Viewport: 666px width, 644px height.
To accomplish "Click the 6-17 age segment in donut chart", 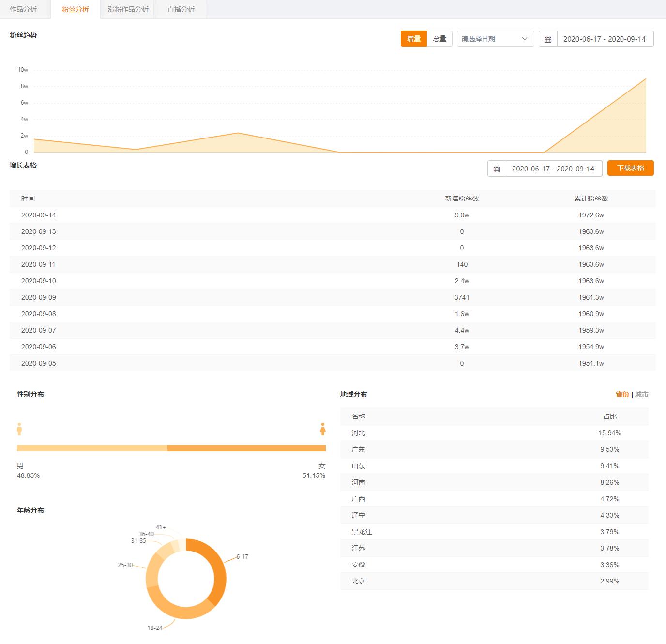I will 218,571.
